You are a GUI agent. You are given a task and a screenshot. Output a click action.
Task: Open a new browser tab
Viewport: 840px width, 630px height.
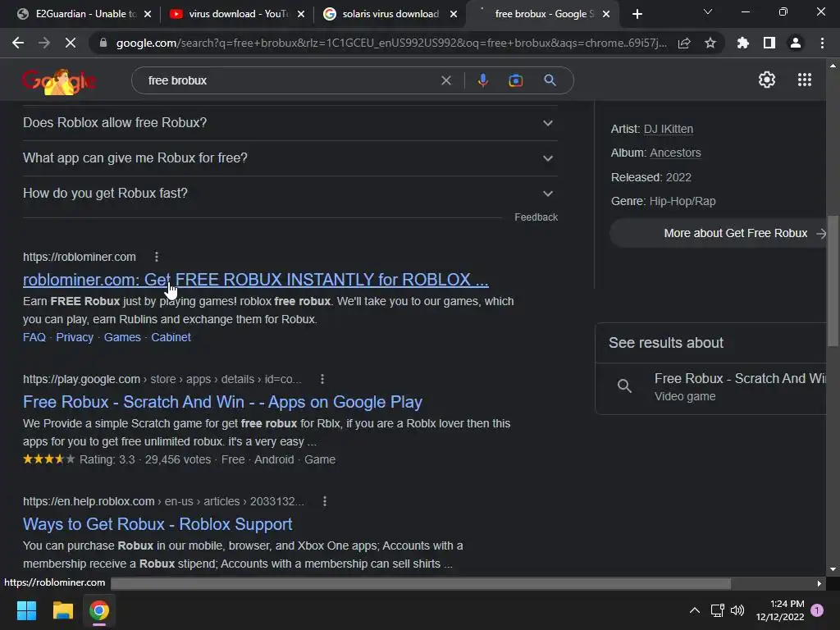[x=637, y=14]
